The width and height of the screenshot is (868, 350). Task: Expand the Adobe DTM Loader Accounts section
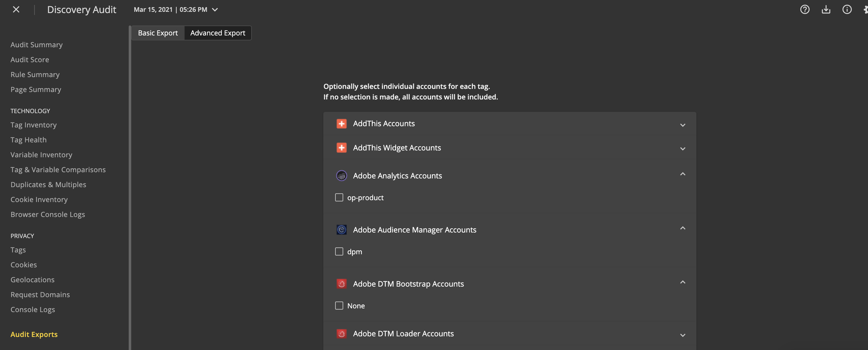coord(683,335)
